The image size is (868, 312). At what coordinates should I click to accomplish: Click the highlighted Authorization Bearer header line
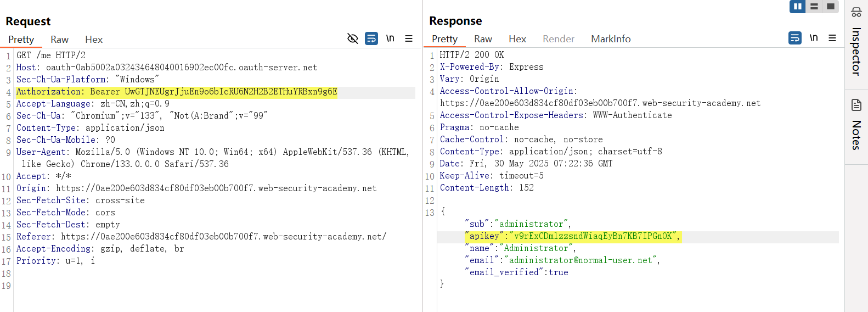click(x=177, y=92)
